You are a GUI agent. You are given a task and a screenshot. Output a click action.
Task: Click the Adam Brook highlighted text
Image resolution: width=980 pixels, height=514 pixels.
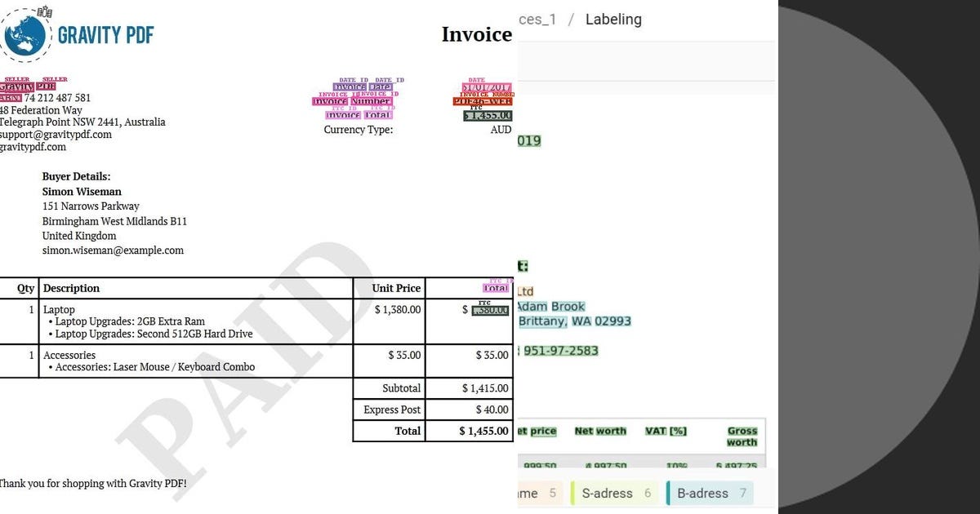point(550,306)
